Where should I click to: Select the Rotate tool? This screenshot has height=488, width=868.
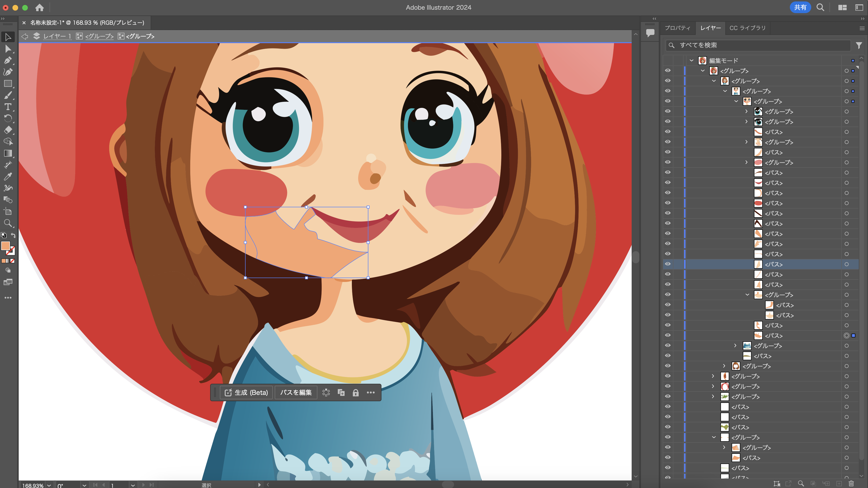(8, 118)
